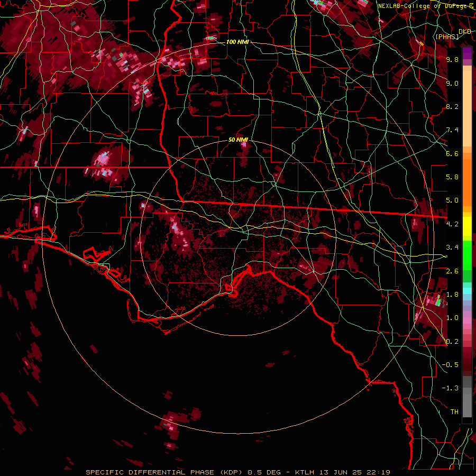Click the '8.2' value on the color scale

[x=452, y=106]
